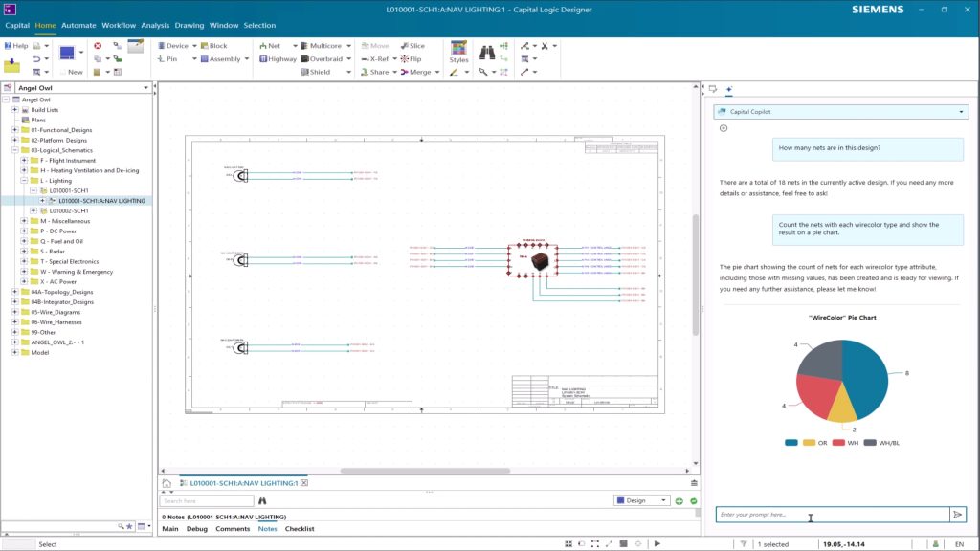Click the green add note plus icon
Viewport: 980px width, 551px height.
point(679,501)
